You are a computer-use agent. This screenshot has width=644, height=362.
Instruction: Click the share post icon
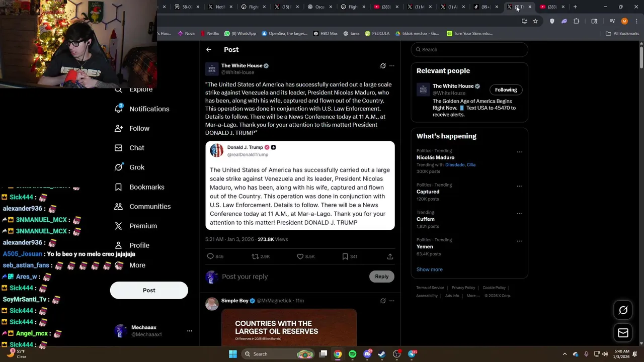tap(390, 256)
